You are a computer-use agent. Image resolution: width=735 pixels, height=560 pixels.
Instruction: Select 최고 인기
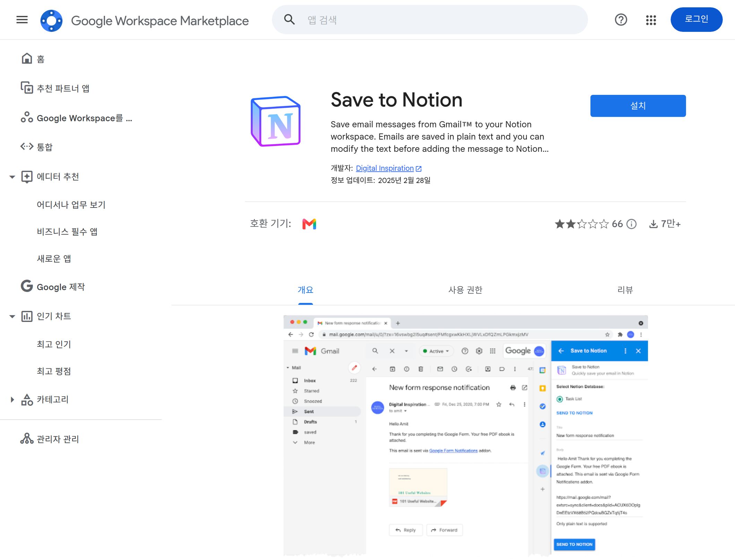tap(54, 344)
